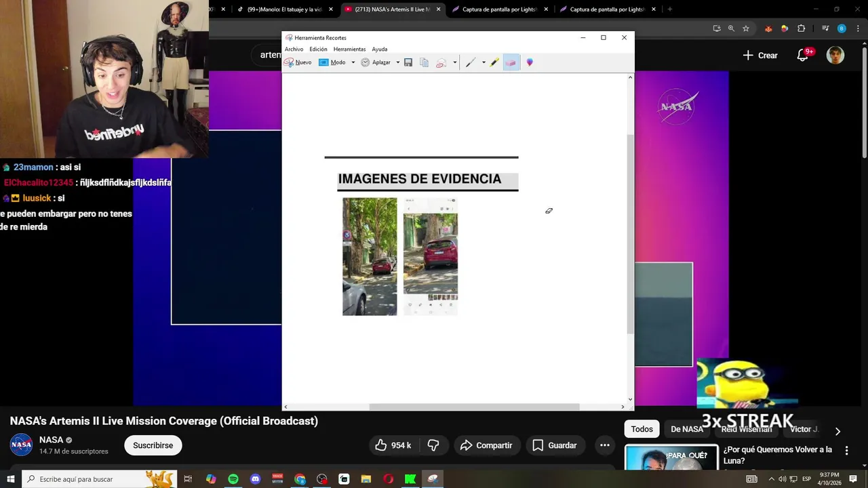Click the Crear button on YouTube
The height and width of the screenshot is (488, 868).
click(760, 56)
